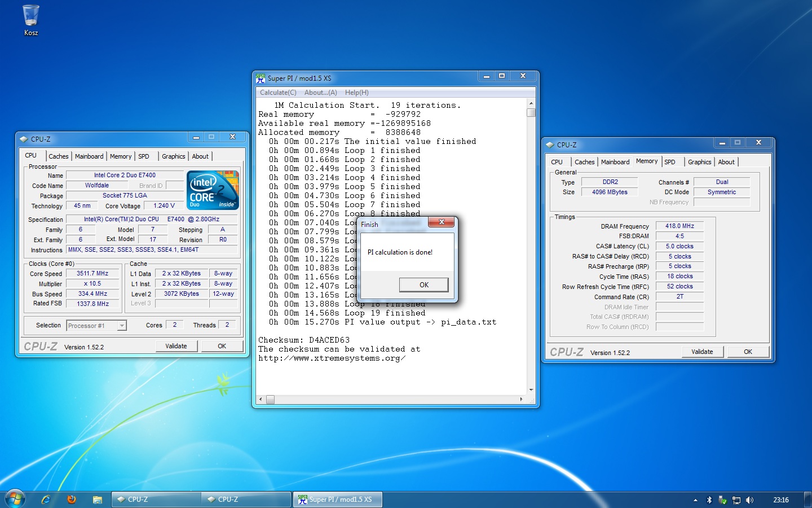This screenshot has height=508, width=812.
Task: Open the Caches tab in left CPU-Z
Action: point(58,156)
